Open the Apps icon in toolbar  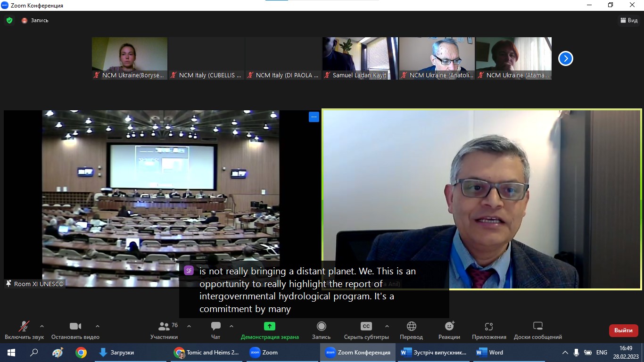point(488,327)
